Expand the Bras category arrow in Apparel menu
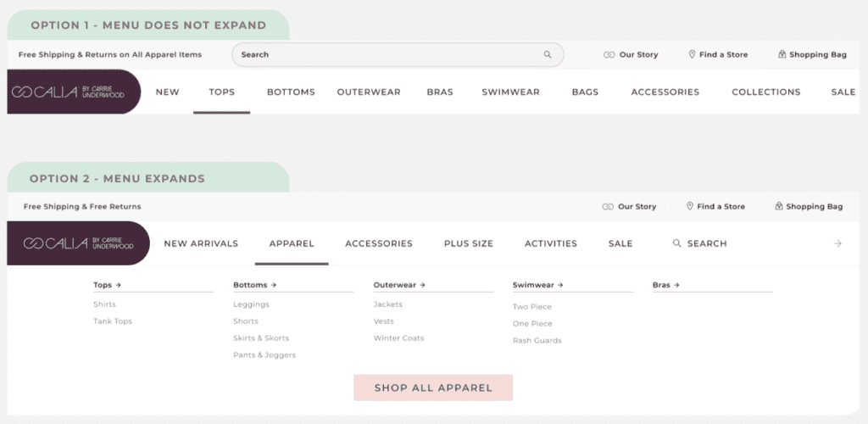This screenshot has height=424, width=868. (x=676, y=285)
